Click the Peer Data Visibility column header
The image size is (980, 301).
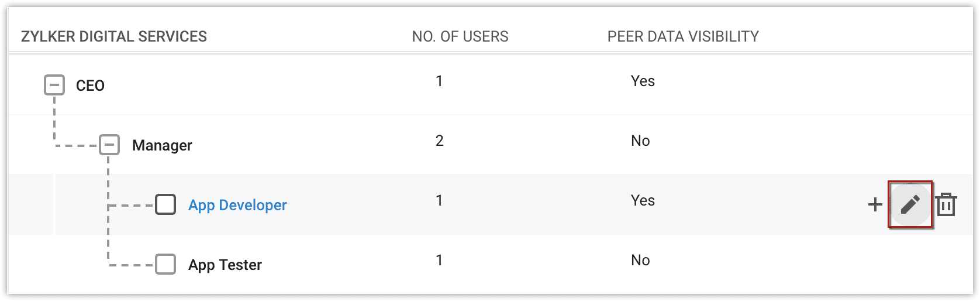pos(682,36)
